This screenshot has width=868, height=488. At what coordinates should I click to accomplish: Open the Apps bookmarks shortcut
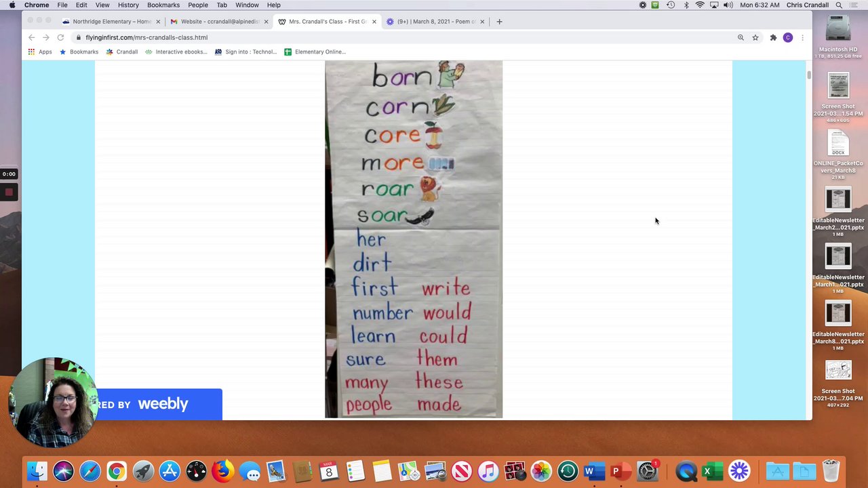(40, 52)
